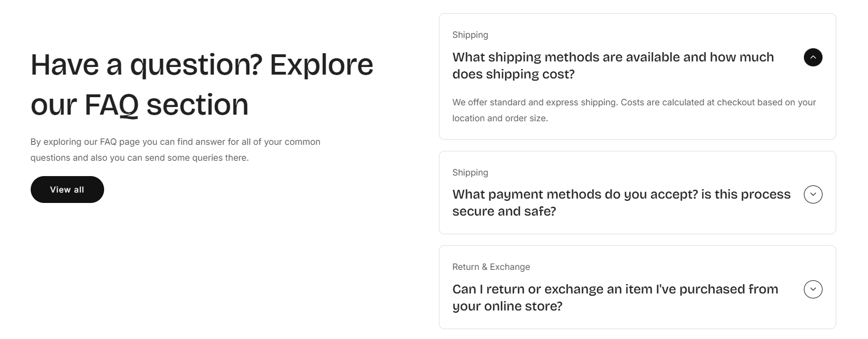This screenshot has width=868, height=339.
Task: Click the "location and order size." answer line
Action: click(499, 118)
